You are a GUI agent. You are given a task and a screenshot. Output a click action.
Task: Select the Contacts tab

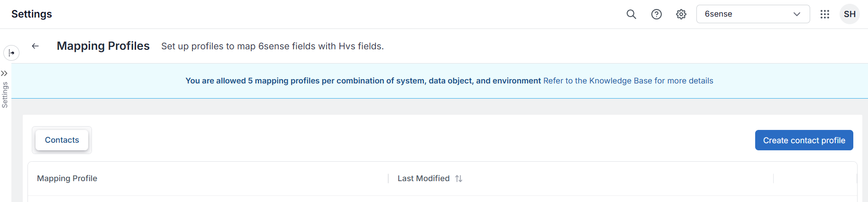click(62, 140)
